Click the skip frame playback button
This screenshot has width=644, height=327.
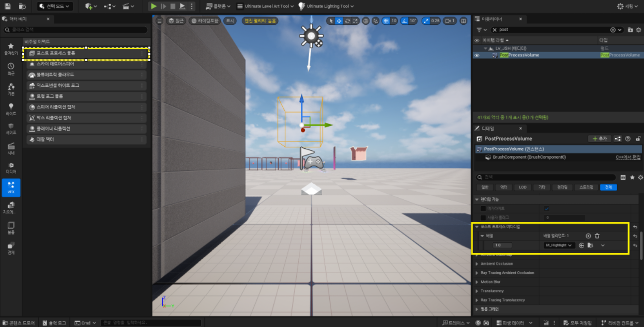coord(163,6)
